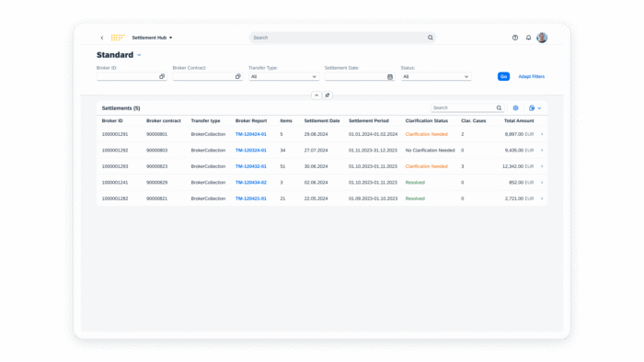Navigate into row 1000001241 via arrow
The image size is (644, 362).
(x=542, y=183)
